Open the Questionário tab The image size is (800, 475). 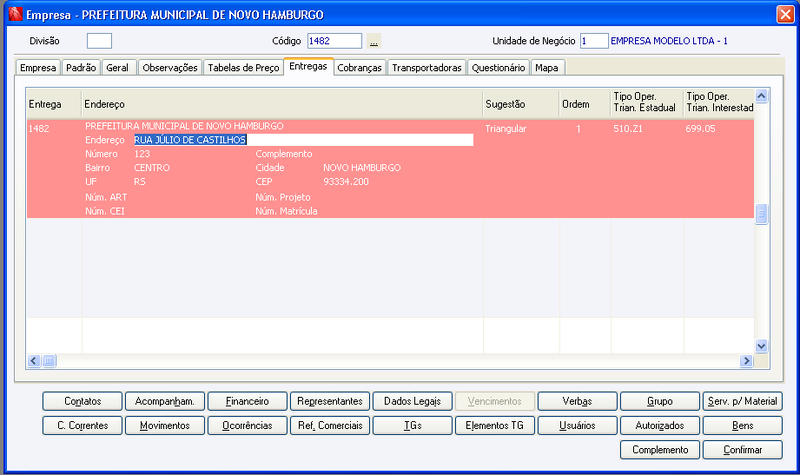point(498,67)
